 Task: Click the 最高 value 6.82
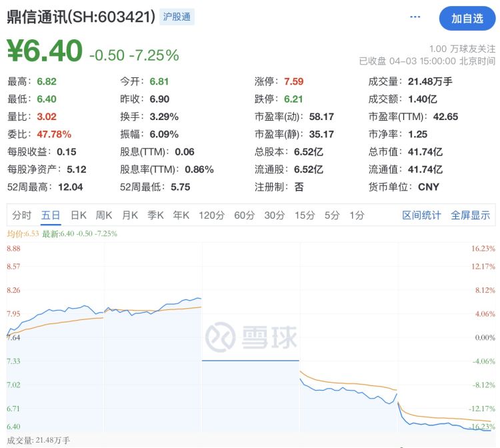tap(47, 81)
